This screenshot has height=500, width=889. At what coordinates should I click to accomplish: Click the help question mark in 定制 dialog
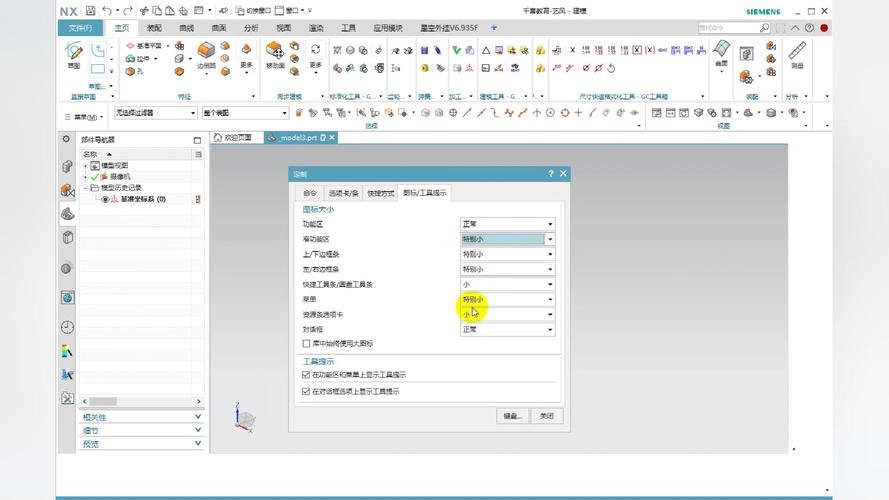[551, 173]
